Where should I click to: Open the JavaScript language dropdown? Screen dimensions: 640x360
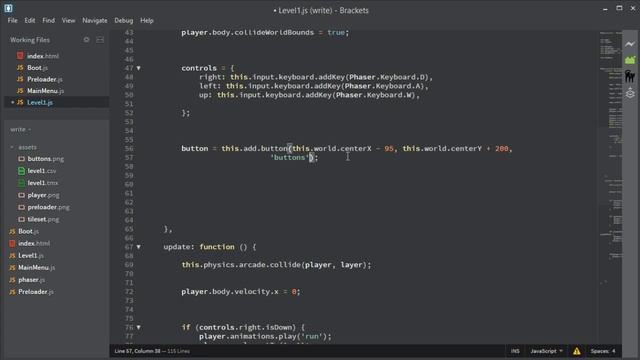[546, 351]
